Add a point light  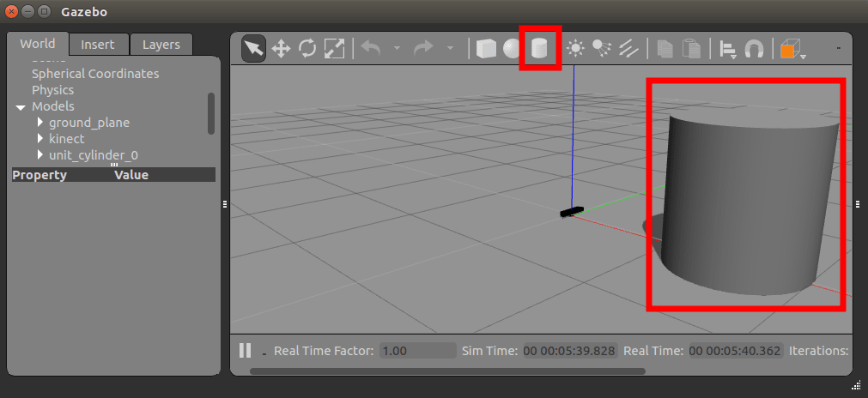click(x=576, y=49)
